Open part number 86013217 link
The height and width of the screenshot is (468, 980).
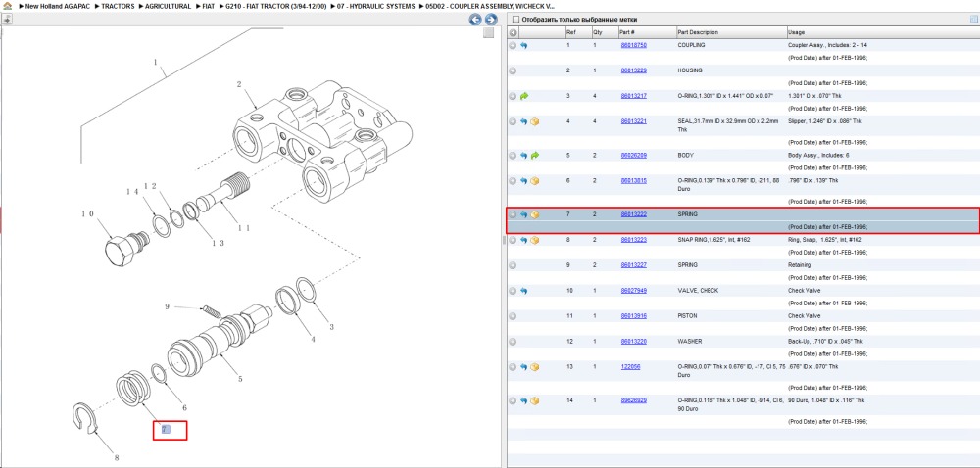pyautogui.click(x=633, y=96)
